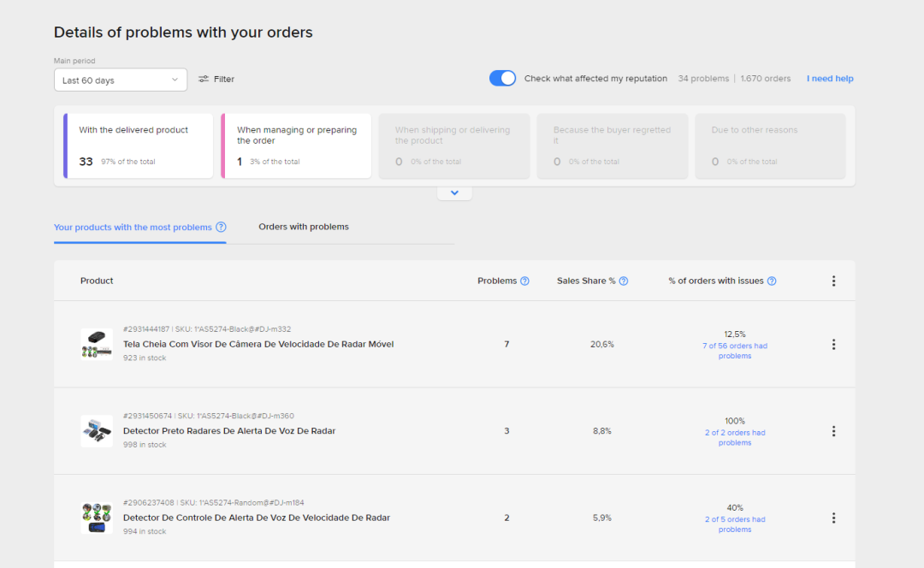Click the Filter sliders icon
Screen dimensions: 924x568
204,79
